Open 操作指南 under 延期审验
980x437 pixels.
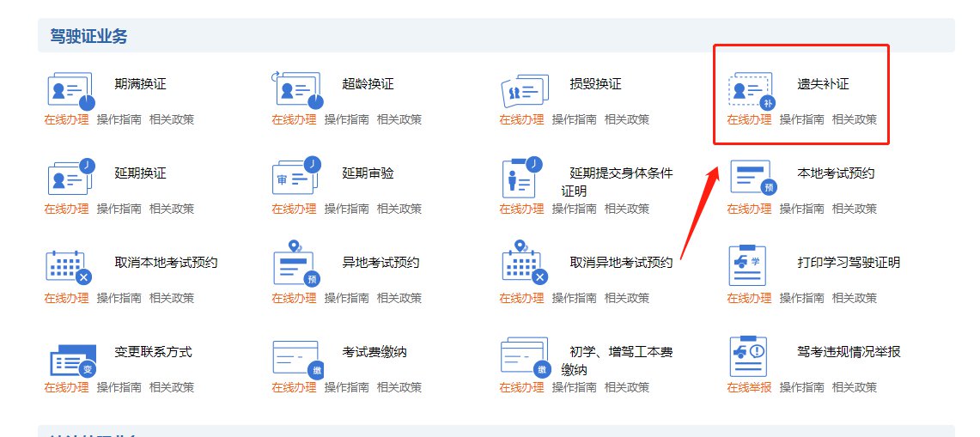click(x=346, y=209)
